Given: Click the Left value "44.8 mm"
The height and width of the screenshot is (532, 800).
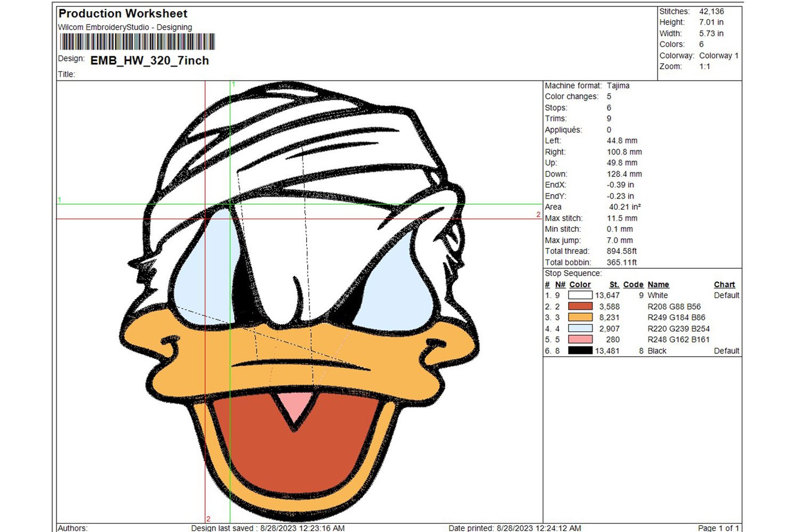Looking at the screenshot, I should (622, 141).
